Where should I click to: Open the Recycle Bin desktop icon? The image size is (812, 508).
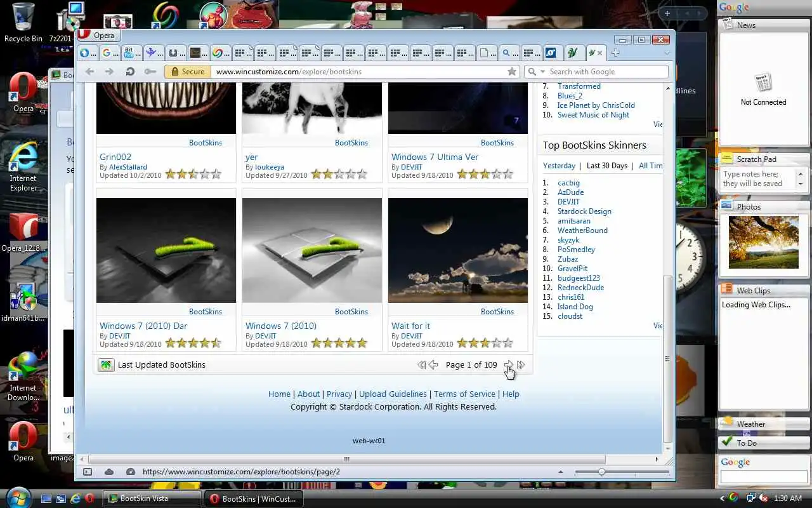tap(23, 23)
